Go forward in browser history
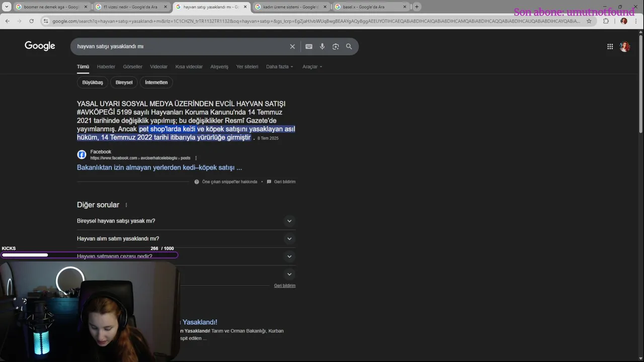The image size is (644, 362). 19,21
